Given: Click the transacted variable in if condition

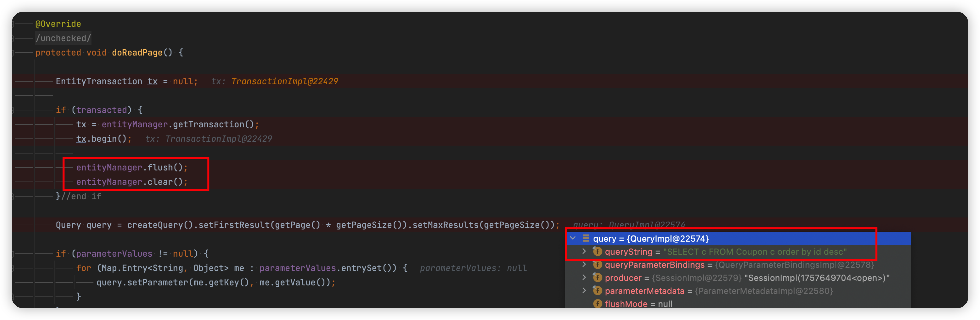Looking at the screenshot, I should 101,110.
